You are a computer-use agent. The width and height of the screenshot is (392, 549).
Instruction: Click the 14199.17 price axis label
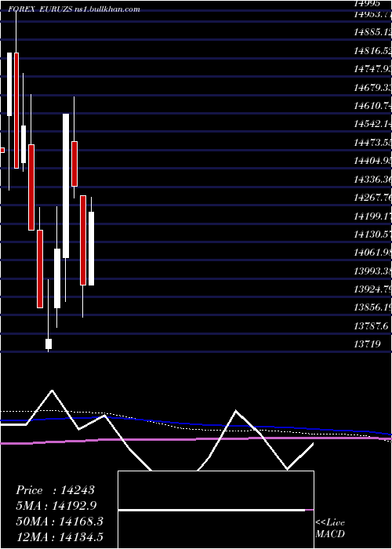click(372, 216)
